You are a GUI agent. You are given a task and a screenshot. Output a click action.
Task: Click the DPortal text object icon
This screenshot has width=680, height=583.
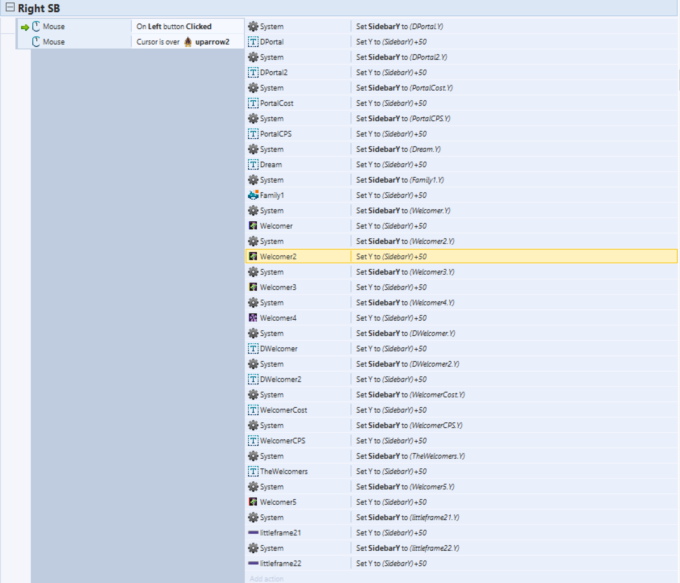pyautogui.click(x=253, y=42)
